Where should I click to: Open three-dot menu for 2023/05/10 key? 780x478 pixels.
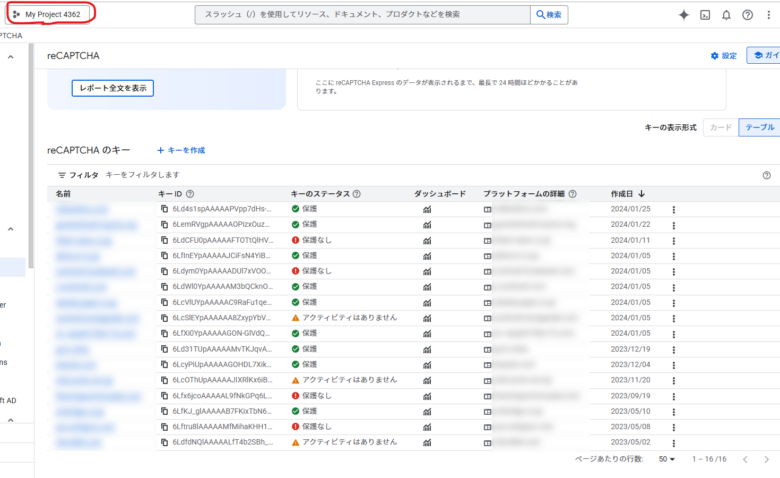[674, 411]
